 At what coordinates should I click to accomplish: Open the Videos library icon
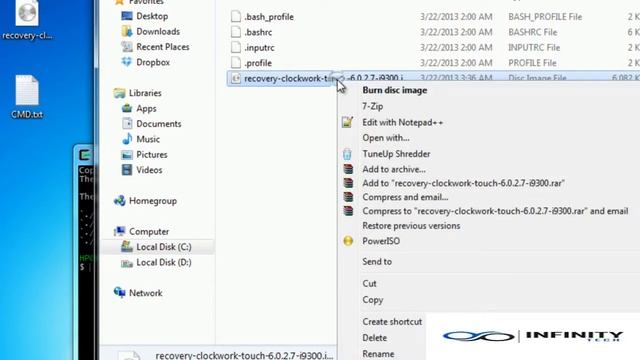(127, 170)
